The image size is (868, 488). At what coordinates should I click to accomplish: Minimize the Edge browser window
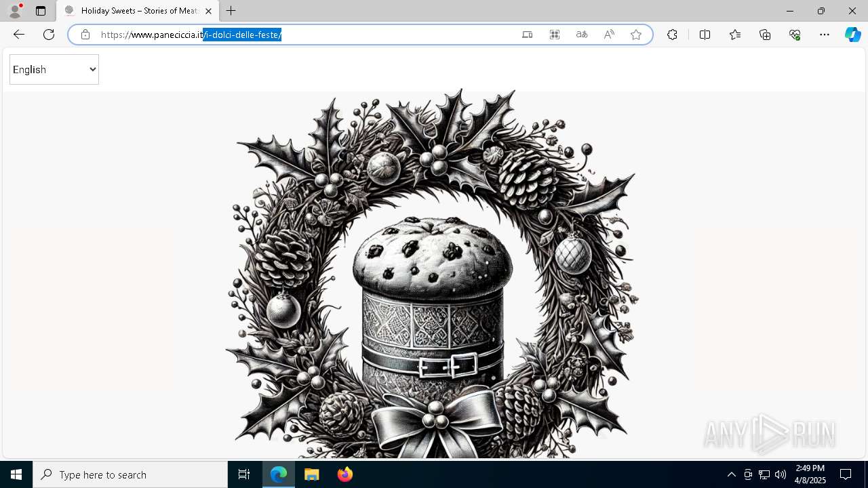point(790,11)
